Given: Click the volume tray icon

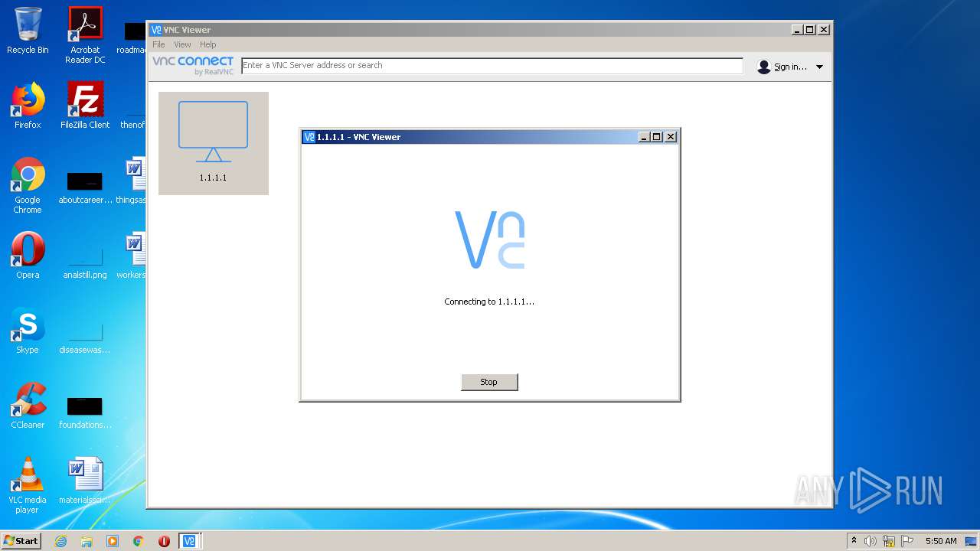Looking at the screenshot, I should [x=871, y=541].
